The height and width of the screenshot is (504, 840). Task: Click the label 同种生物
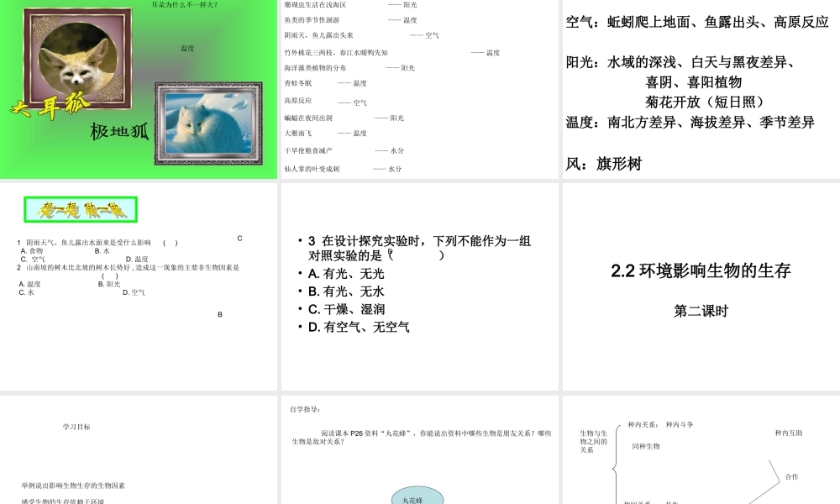coord(645,446)
